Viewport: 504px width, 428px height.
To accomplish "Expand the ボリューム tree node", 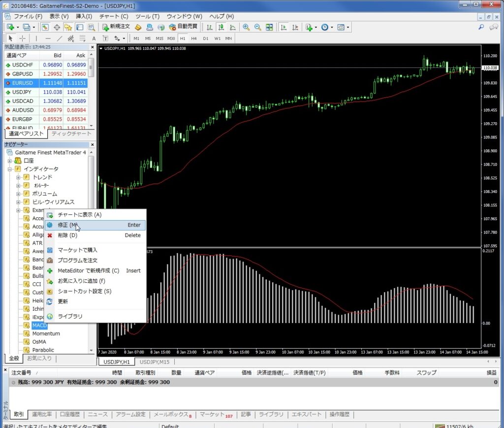I will (18, 194).
